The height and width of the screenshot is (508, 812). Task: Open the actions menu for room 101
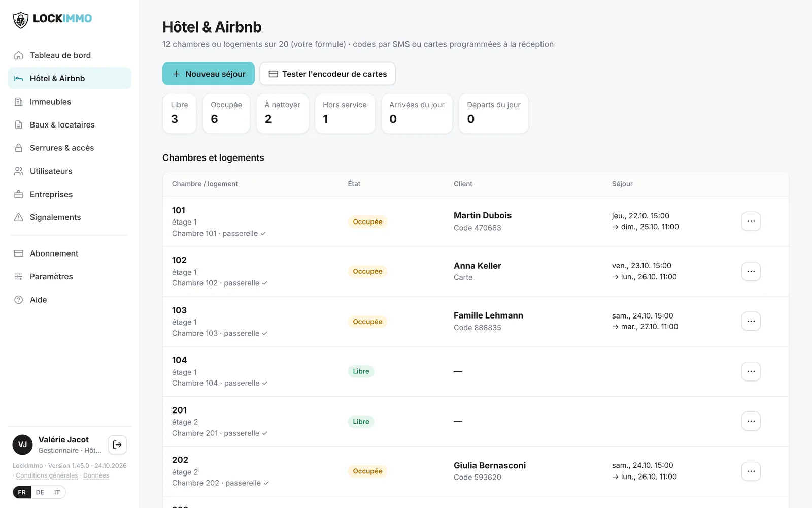click(751, 221)
